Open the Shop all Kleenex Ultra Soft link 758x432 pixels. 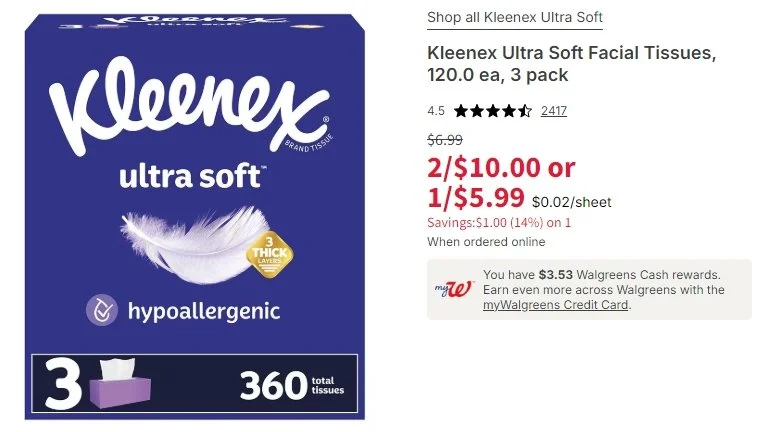tap(514, 17)
